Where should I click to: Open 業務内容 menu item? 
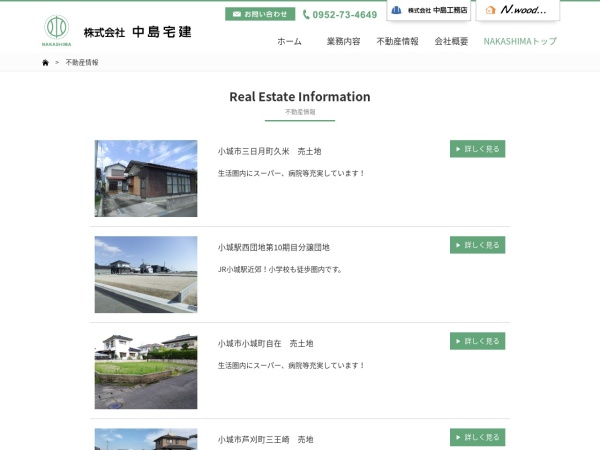click(343, 41)
